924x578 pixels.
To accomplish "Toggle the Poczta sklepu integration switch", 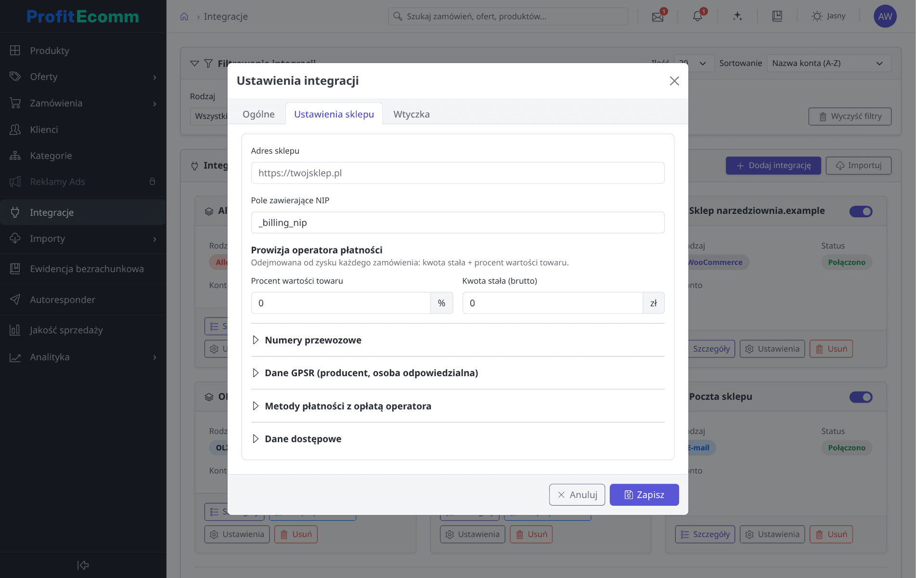I will 860,397.
